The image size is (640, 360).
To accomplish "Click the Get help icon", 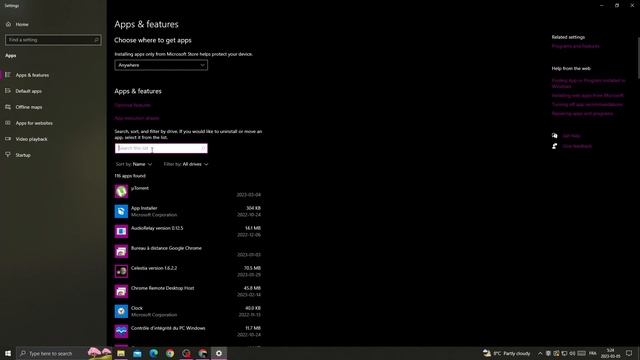I will click(554, 136).
